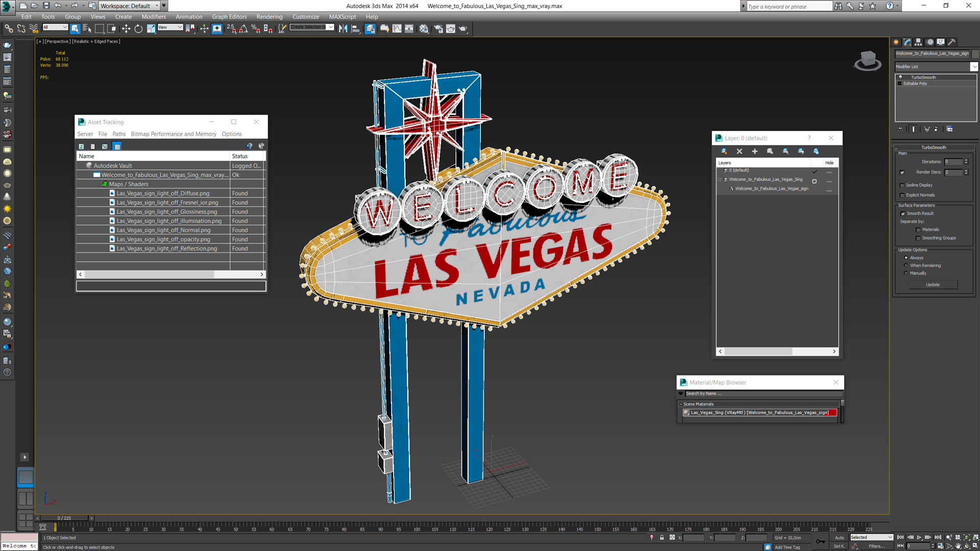Open Paths menu in Asset Tracking
Viewport: 980px width, 551px height.
tap(119, 134)
